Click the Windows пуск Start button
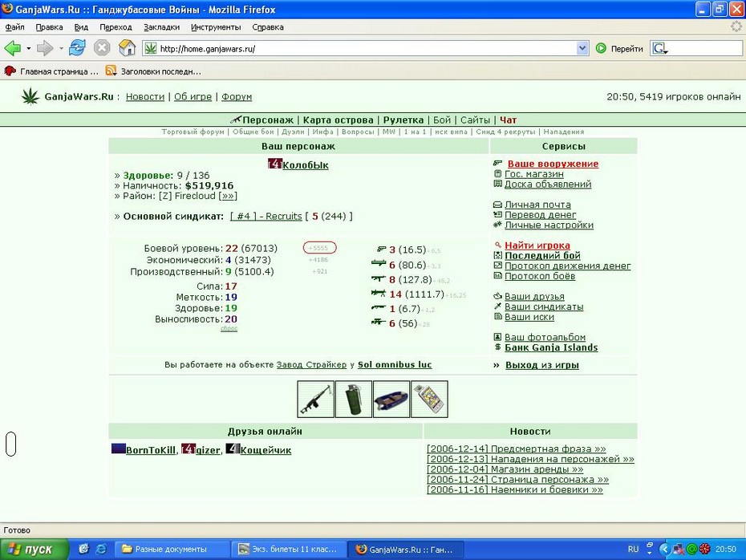 click(x=34, y=549)
